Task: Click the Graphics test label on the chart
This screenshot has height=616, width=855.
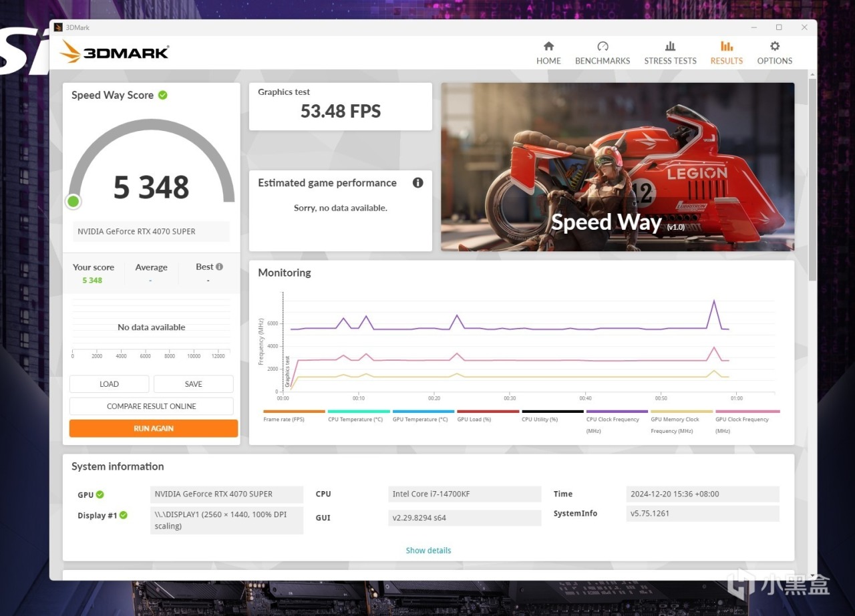Action: 288,371
